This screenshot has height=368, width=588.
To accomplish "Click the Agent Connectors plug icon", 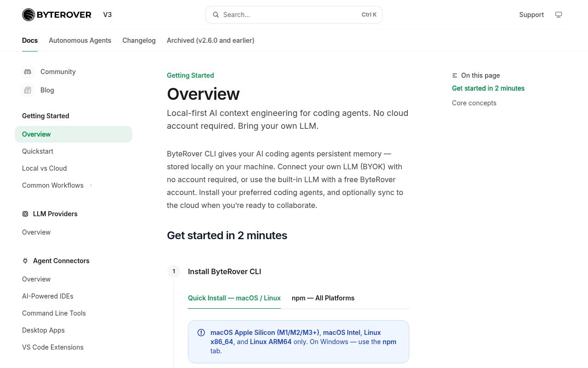I will pyautogui.click(x=25, y=261).
